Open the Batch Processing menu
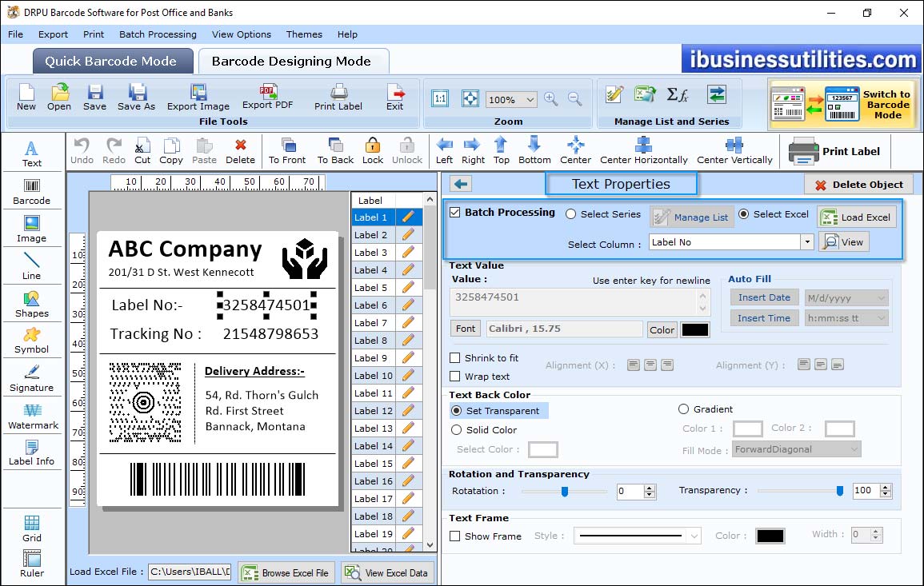924x586 pixels. [x=158, y=34]
